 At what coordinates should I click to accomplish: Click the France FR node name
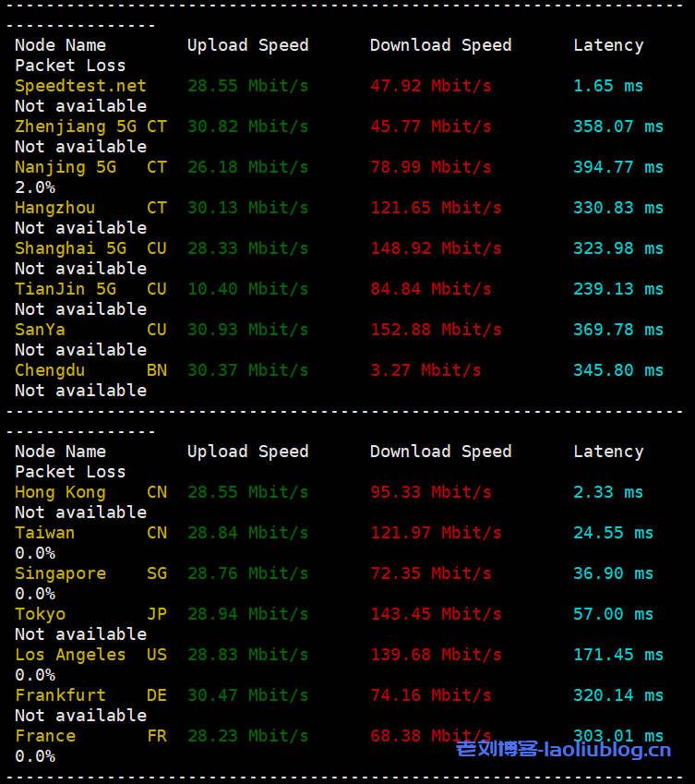(90, 736)
